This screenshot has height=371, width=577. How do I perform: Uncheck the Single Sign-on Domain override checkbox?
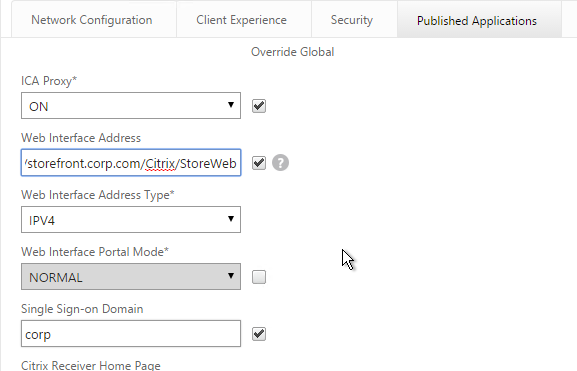(x=259, y=334)
